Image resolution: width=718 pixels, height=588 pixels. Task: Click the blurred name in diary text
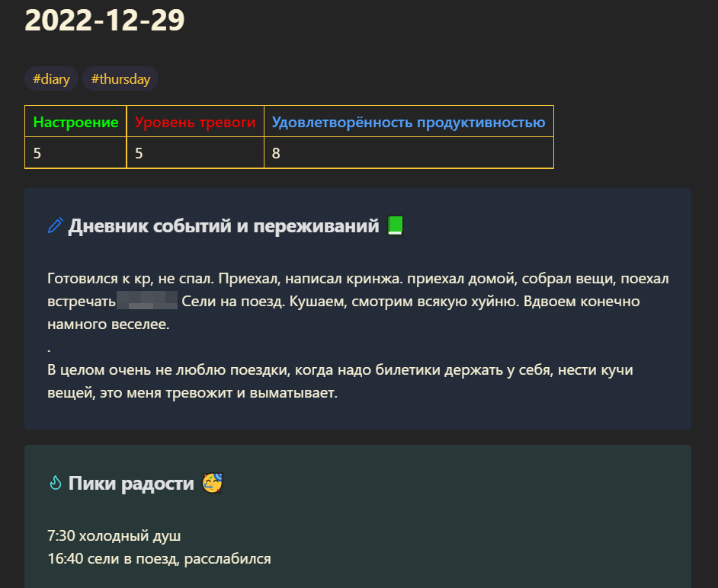[147, 301]
